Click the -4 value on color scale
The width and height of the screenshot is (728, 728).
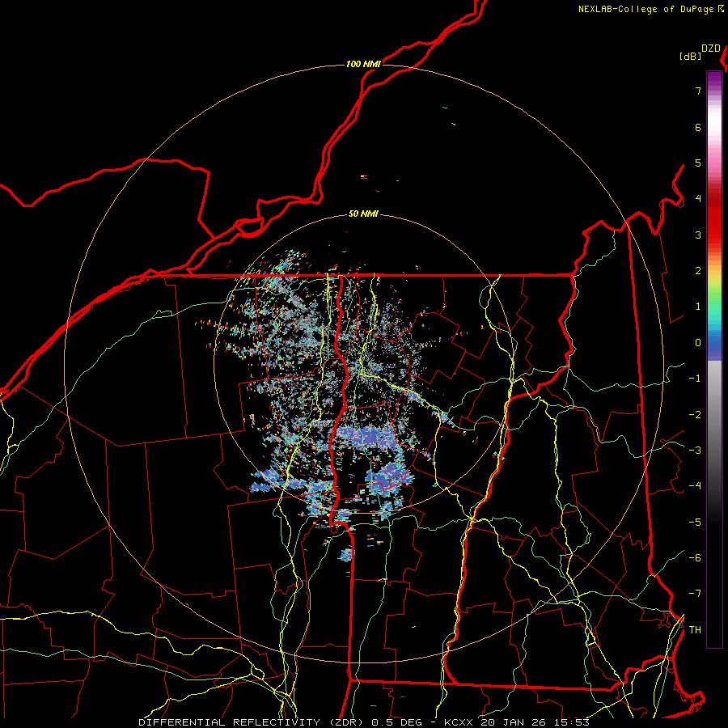click(x=695, y=485)
